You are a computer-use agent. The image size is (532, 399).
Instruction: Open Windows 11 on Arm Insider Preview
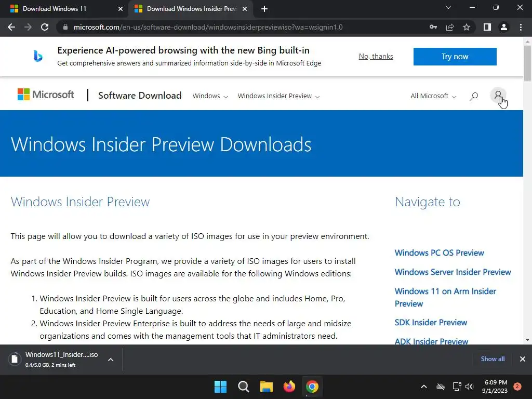tap(445, 297)
